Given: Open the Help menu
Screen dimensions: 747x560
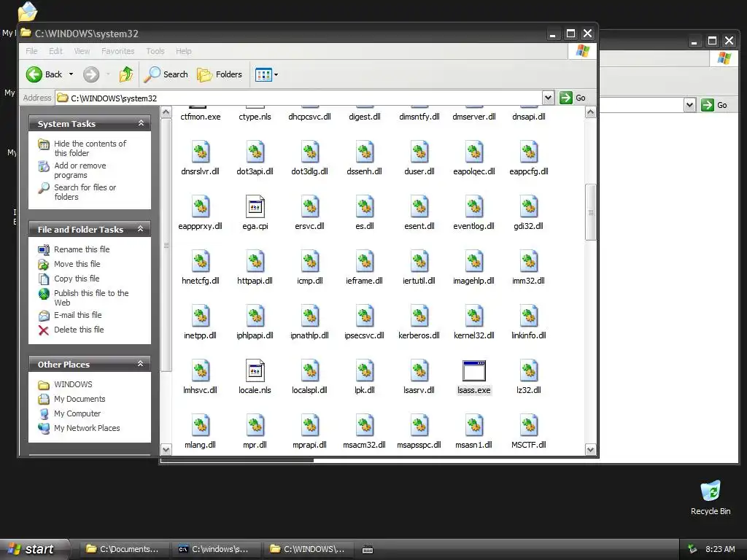Looking at the screenshot, I should tap(183, 51).
